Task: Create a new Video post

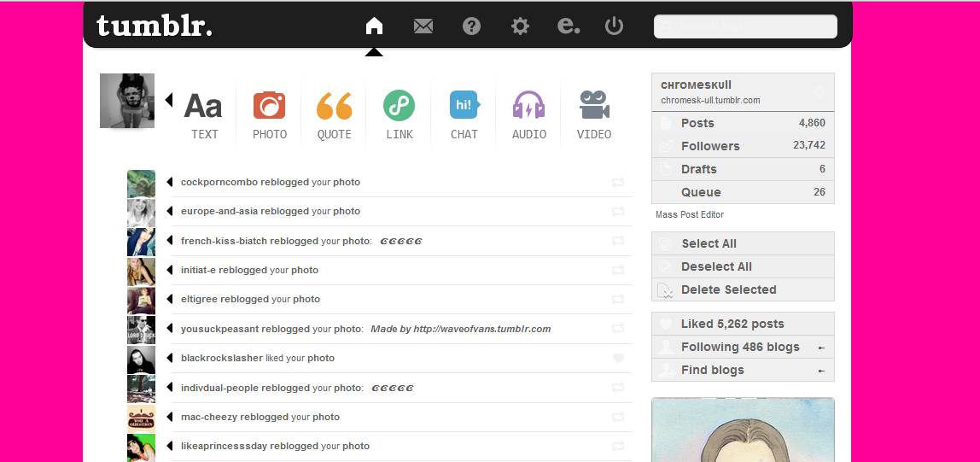Action: point(594,115)
